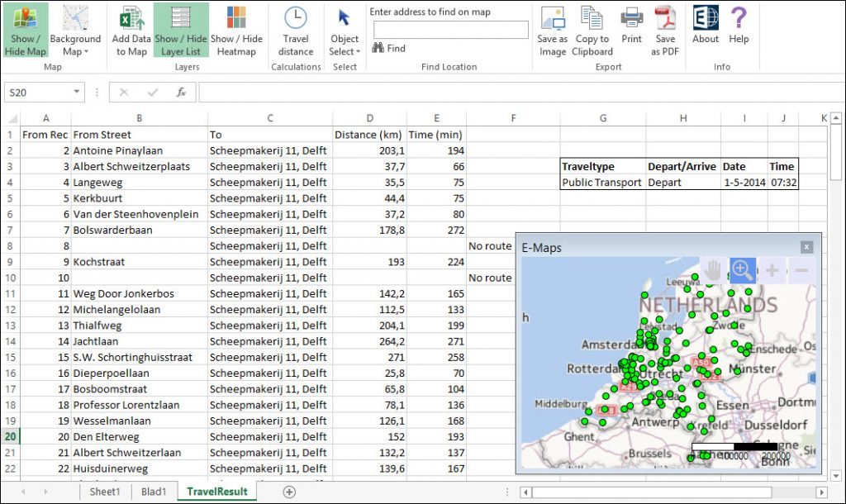
Task: Copy map to Clipboard
Action: coord(592,31)
